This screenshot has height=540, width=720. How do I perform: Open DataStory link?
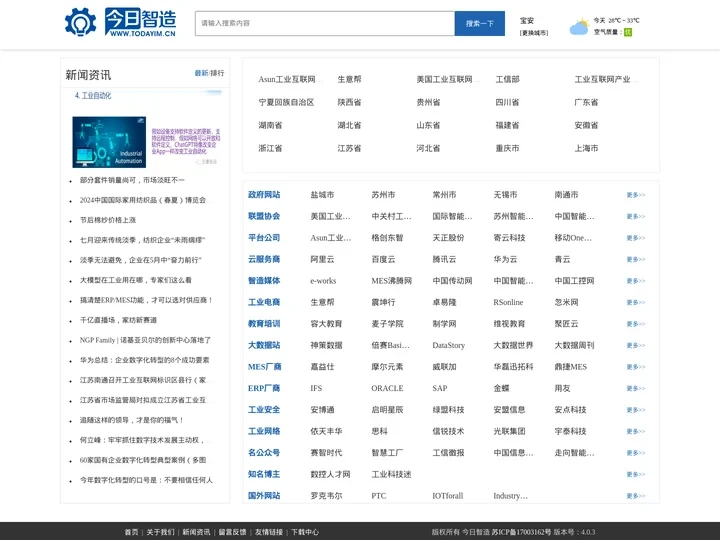point(449,345)
